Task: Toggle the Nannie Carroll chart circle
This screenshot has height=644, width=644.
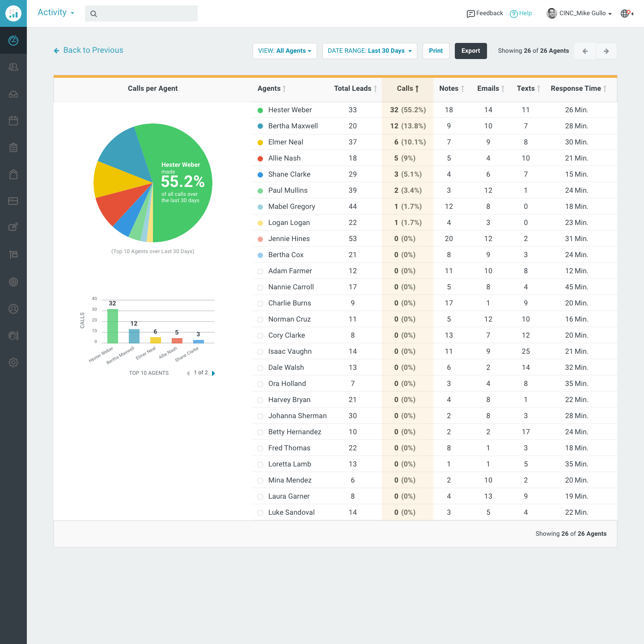Action: [x=260, y=288]
